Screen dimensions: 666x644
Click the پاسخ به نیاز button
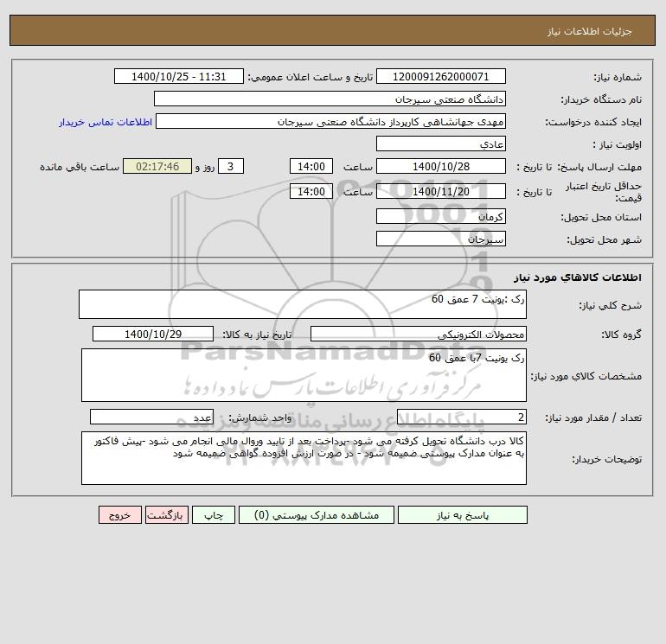tap(462, 515)
